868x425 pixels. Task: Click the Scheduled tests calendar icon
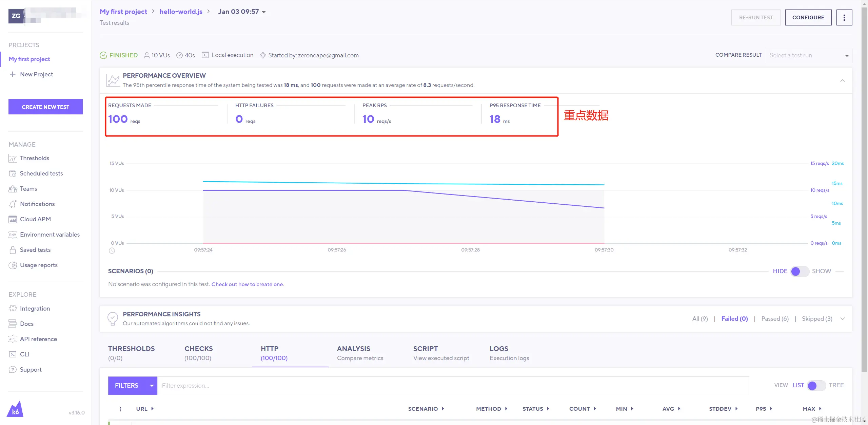pos(13,174)
